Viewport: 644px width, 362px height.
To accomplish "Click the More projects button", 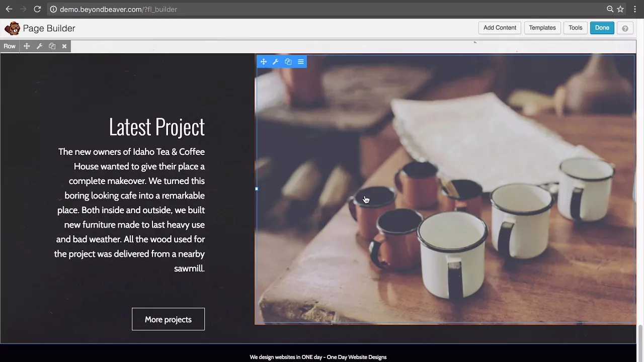I will click(168, 319).
